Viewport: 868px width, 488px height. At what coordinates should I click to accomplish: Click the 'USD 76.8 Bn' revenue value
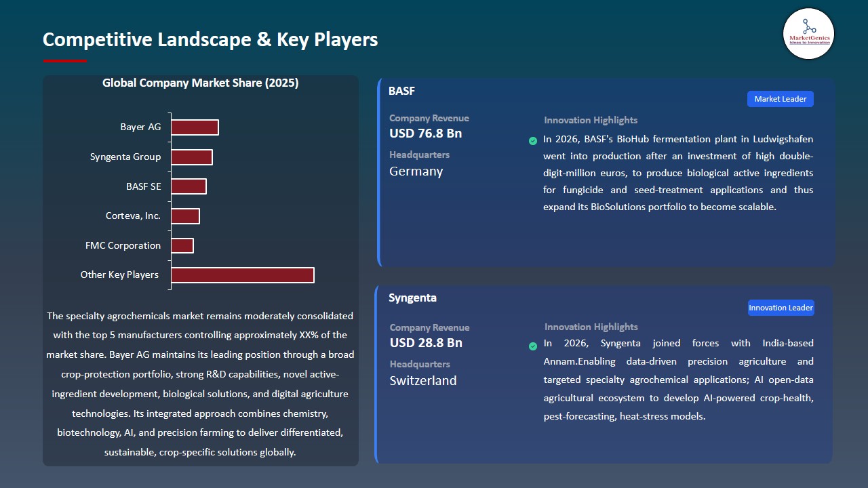(426, 134)
